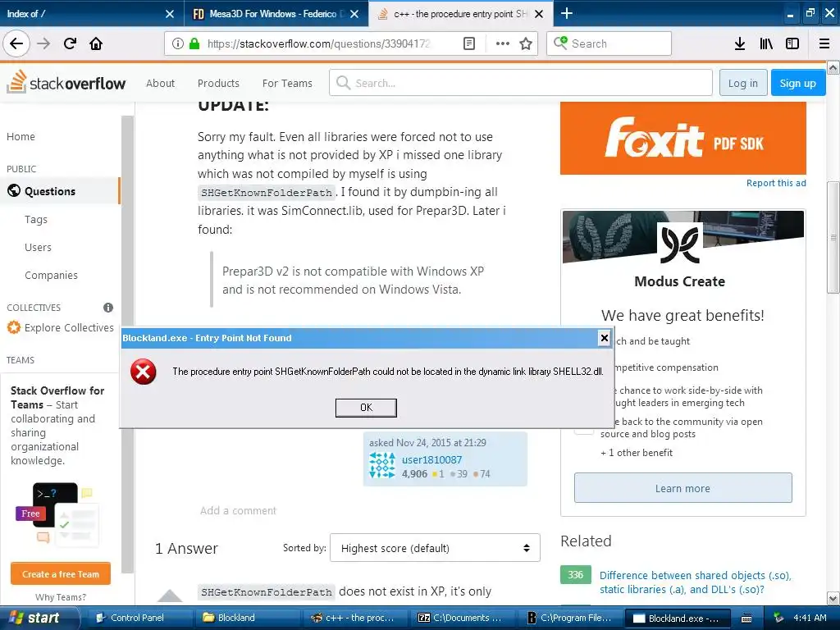Click the Modus Create logo image
The image size is (840, 630).
coord(680,244)
